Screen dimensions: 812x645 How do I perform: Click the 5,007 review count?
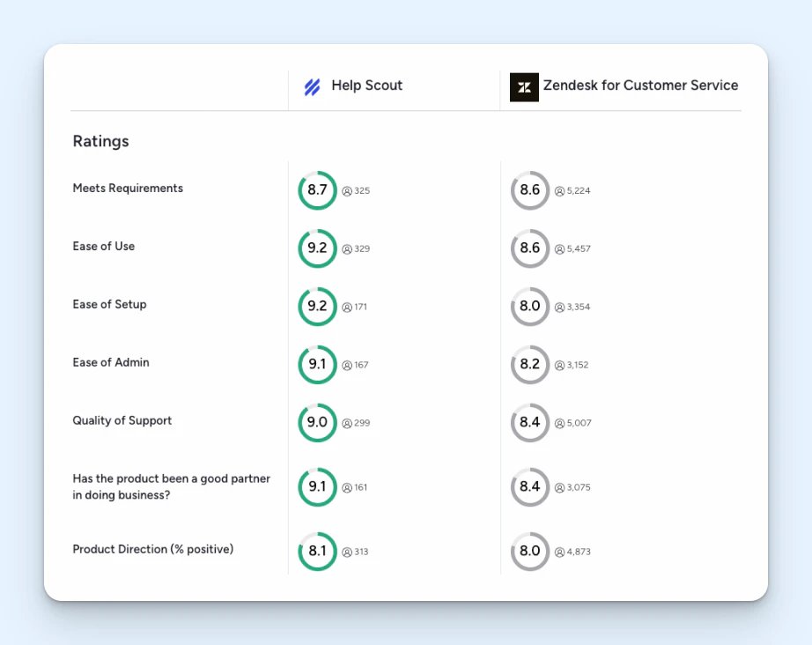pyautogui.click(x=579, y=423)
